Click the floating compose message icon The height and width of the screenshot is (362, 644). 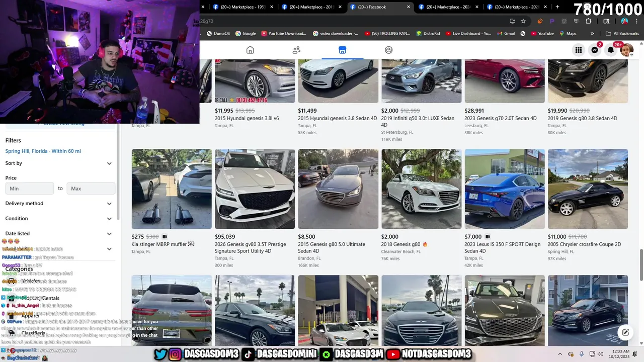(625, 332)
